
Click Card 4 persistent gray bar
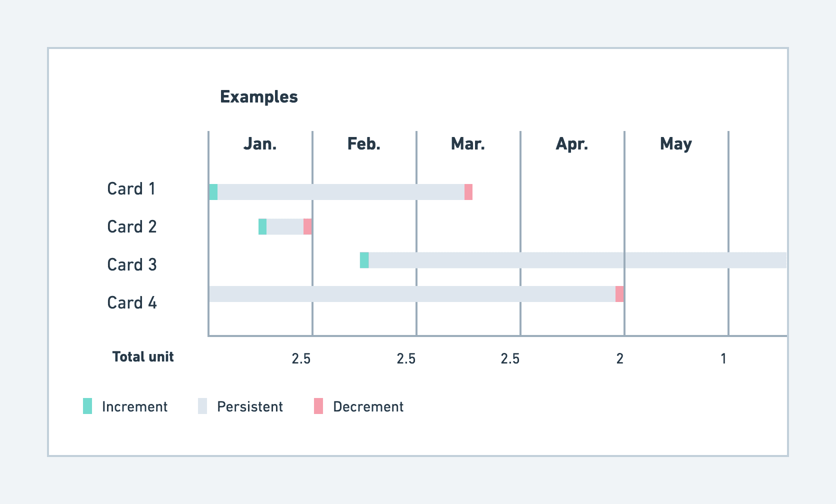[x=410, y=294]
